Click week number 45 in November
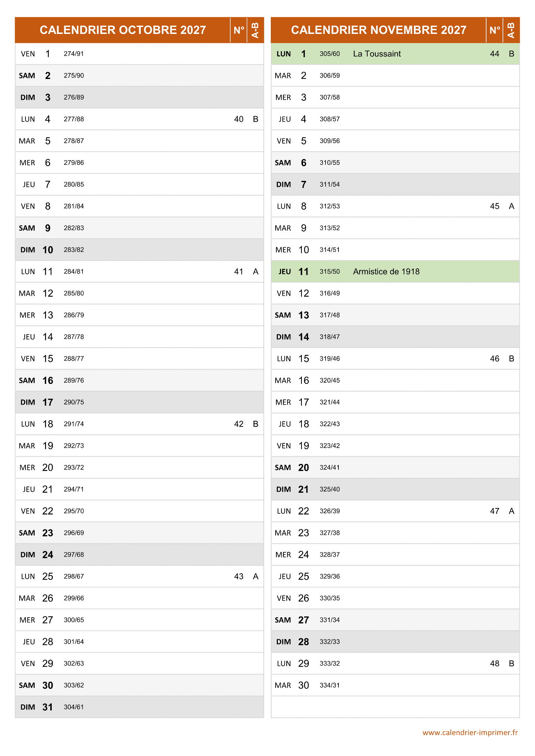Viewport: 535px width, 756px height. click(494, 206)
